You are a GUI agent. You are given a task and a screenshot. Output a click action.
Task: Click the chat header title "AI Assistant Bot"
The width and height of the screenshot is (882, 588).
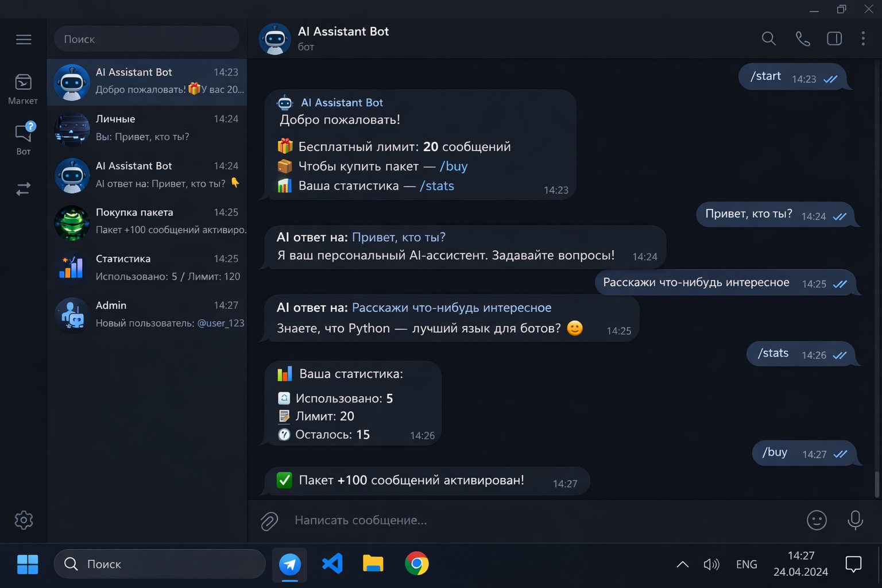343,32
